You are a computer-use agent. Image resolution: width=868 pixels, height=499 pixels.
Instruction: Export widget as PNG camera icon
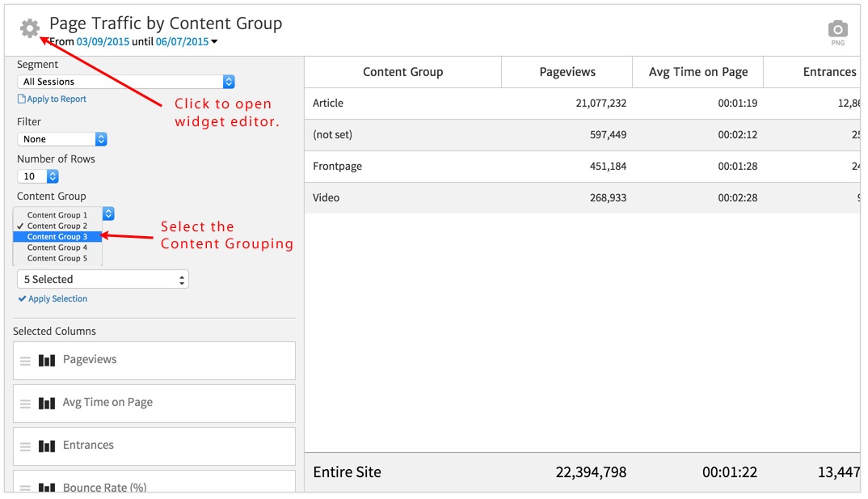(838, 30)
